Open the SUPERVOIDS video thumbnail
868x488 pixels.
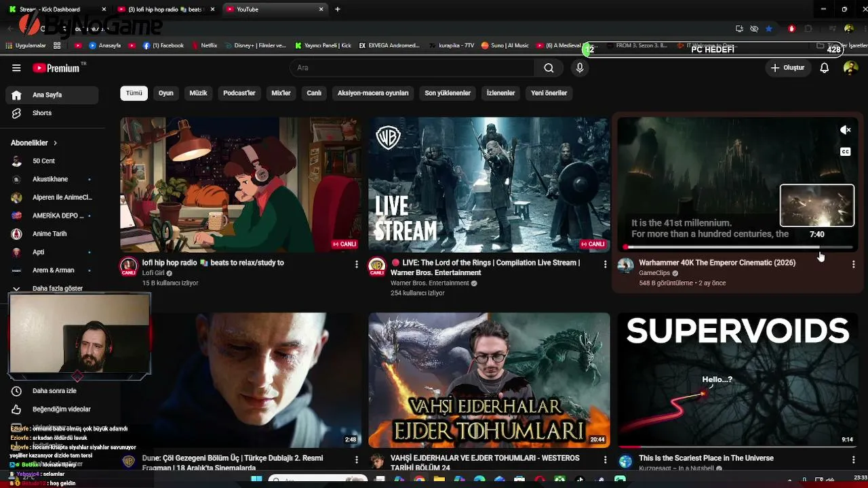[737, 380]
